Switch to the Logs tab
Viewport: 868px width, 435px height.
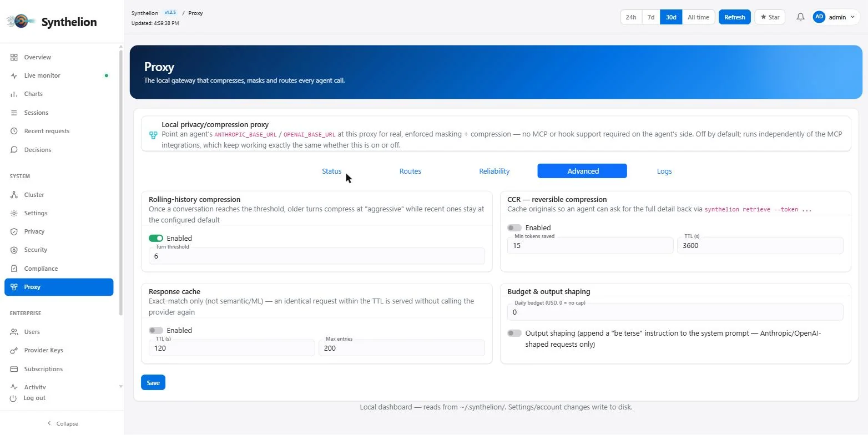tap(664, 171)
